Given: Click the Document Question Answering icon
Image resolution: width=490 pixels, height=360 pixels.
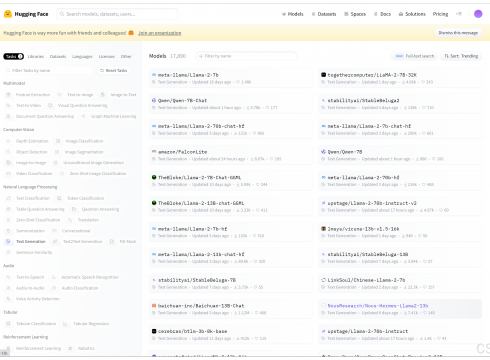Looking at the screenshot, I should pyautogui.click(x=8, y=116).
